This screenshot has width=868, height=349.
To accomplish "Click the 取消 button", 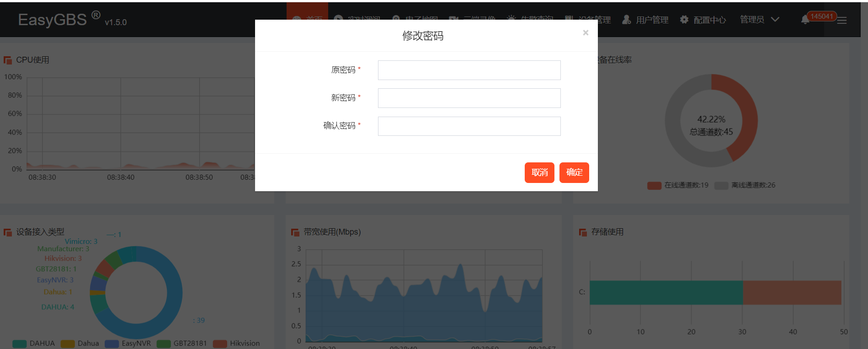I will pyautogui.click(x=539, y=172).
